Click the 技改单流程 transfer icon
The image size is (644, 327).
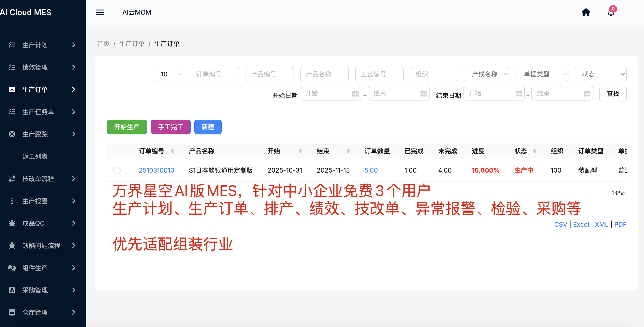[12, 179]
